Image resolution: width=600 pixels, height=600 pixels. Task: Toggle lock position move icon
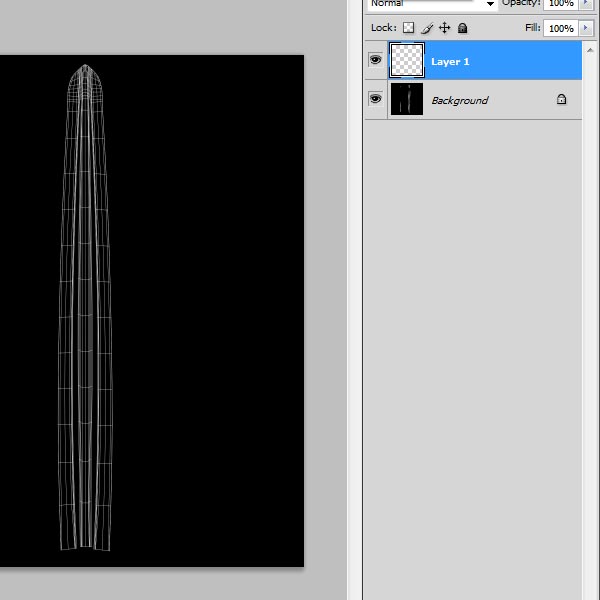(x=444, y=28)
